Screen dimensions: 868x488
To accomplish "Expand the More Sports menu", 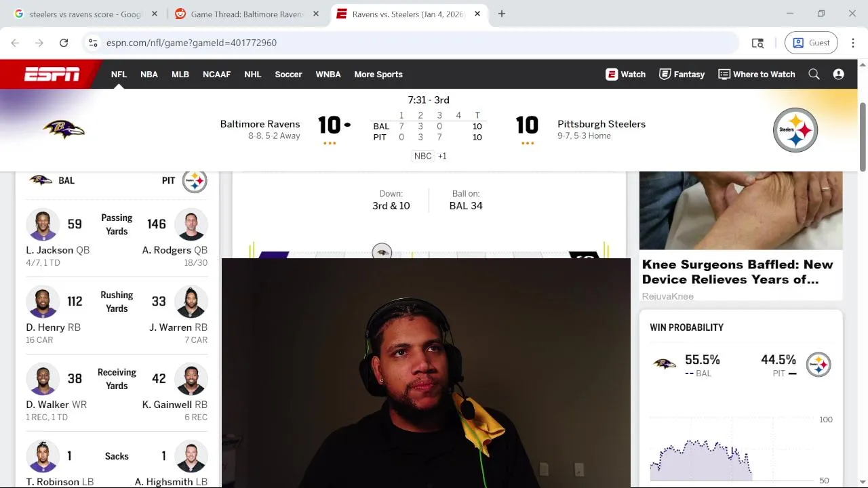I will (378, 75).
